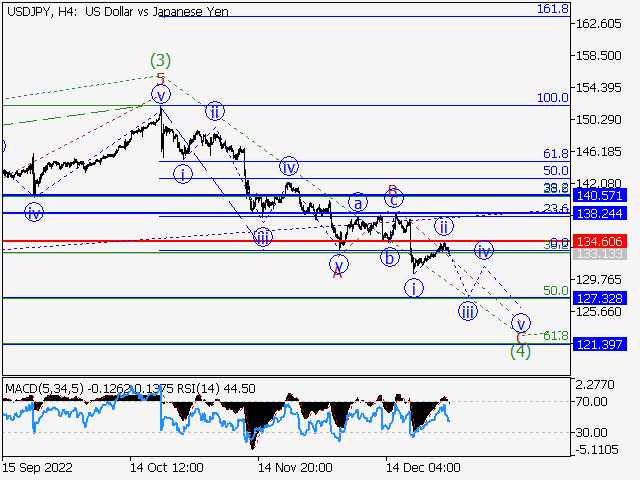Click the 162.605 price axis value
This screenshot has width=640, height=480.
(598, 24)
